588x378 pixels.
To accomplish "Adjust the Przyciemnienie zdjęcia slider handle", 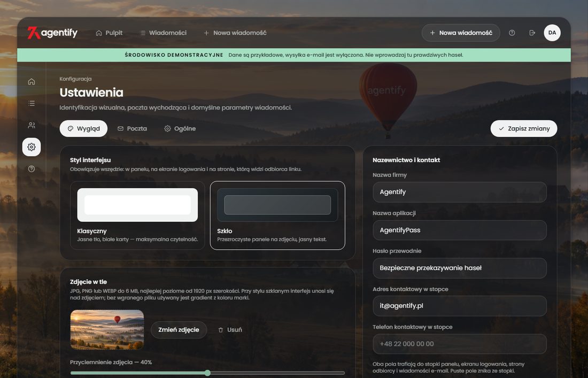I will [207, 373].
